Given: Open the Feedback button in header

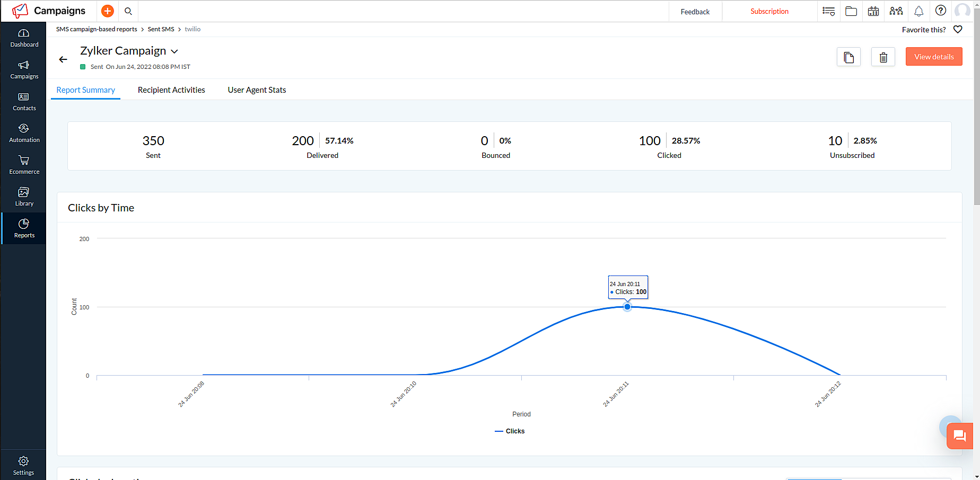Looking at the screenshot, I should click(695, 12).
